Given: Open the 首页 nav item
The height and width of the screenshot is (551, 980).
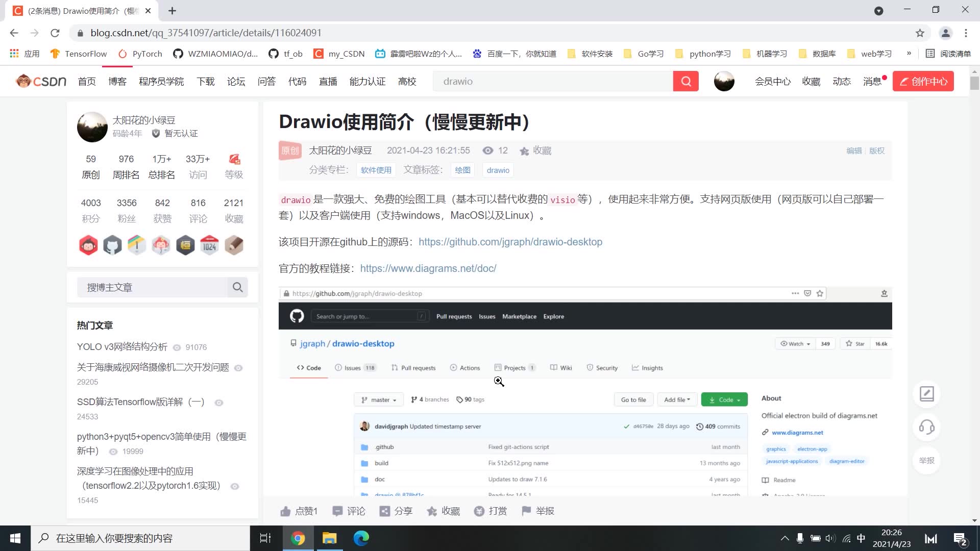Looking at the screenshot, I should tap(87, 82).
